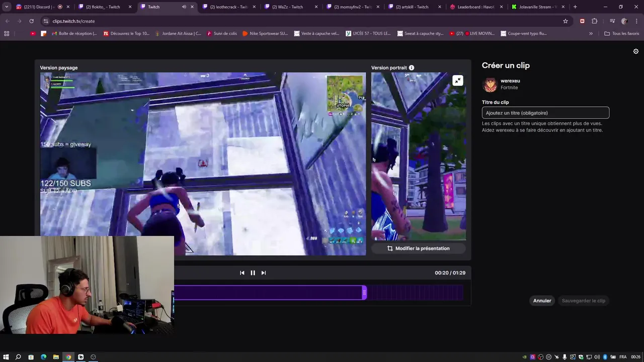Switch FRA keyboard language
This screenshot has width=644, height=362.
(x=623, y=357)
